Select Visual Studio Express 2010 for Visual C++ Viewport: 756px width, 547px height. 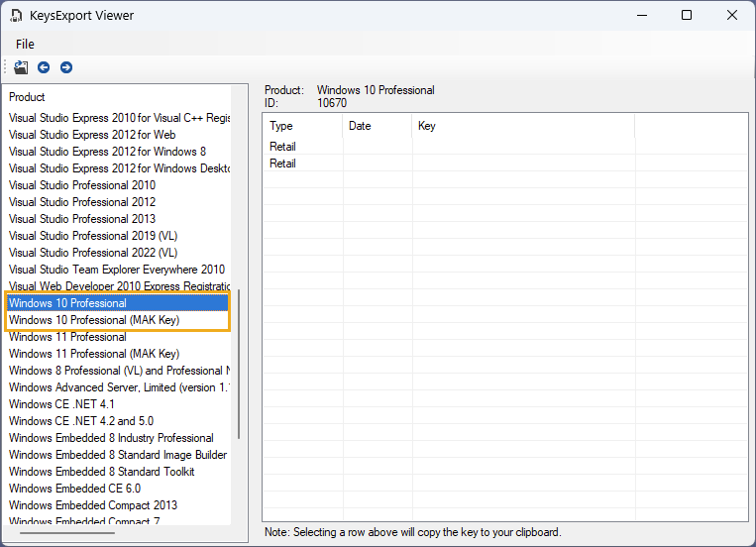119,118
